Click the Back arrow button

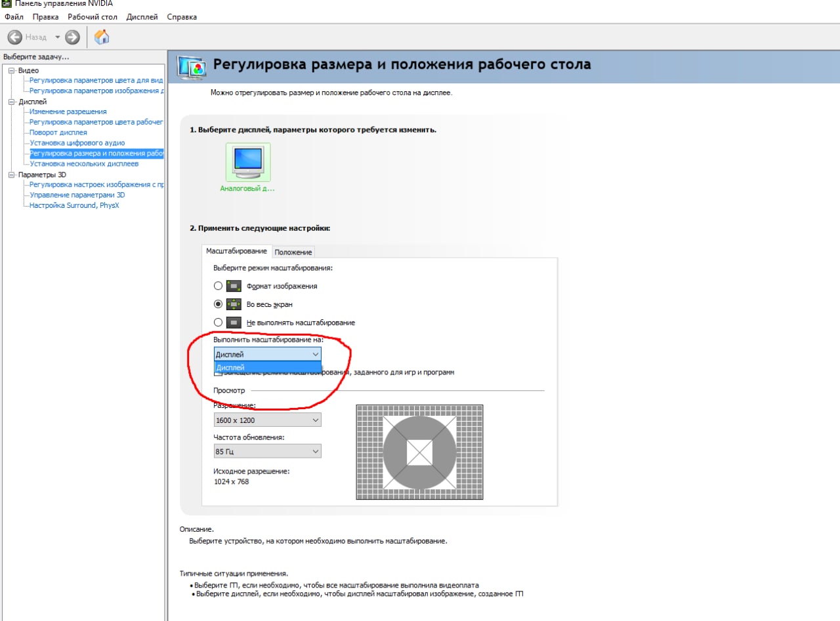15,37
